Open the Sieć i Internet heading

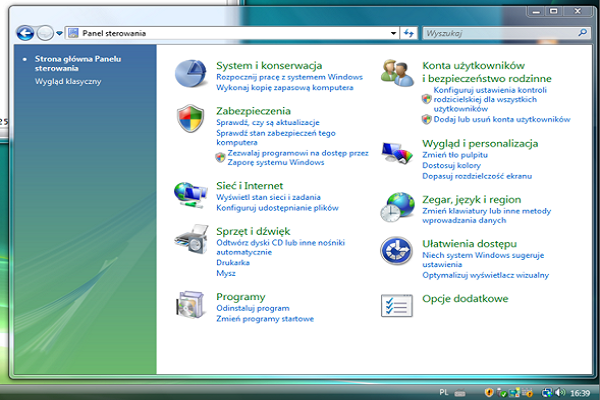249,186
